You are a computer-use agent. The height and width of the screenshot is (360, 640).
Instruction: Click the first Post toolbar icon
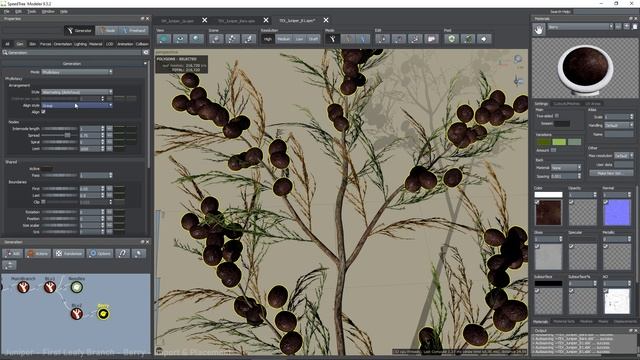(451, 39)
